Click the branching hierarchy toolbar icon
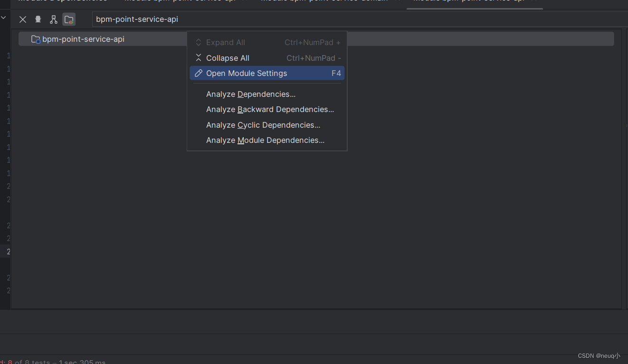 [54, 19]
